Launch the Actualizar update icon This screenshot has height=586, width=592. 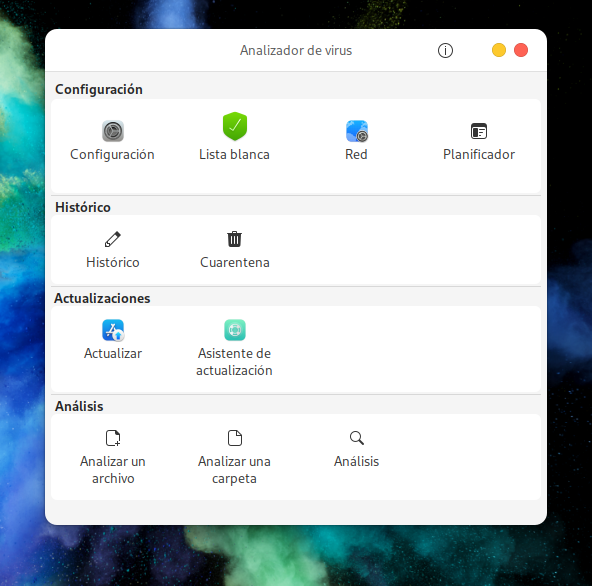tap(113, 330)
